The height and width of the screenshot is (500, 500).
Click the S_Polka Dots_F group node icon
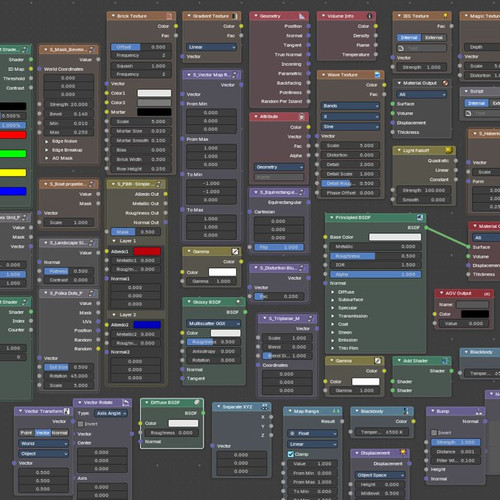point(92,293)
